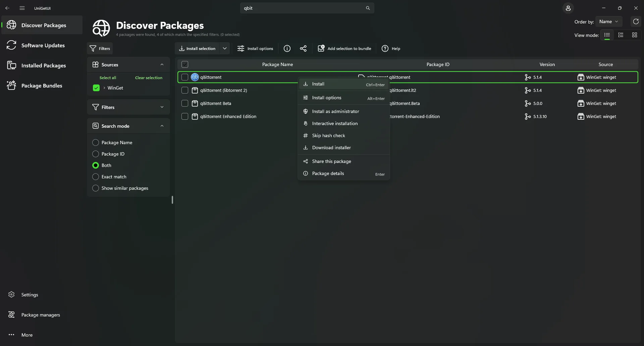Open the hamburger navigation menu
The height and width of the screenshot is (346, 644).
point(22,8)
